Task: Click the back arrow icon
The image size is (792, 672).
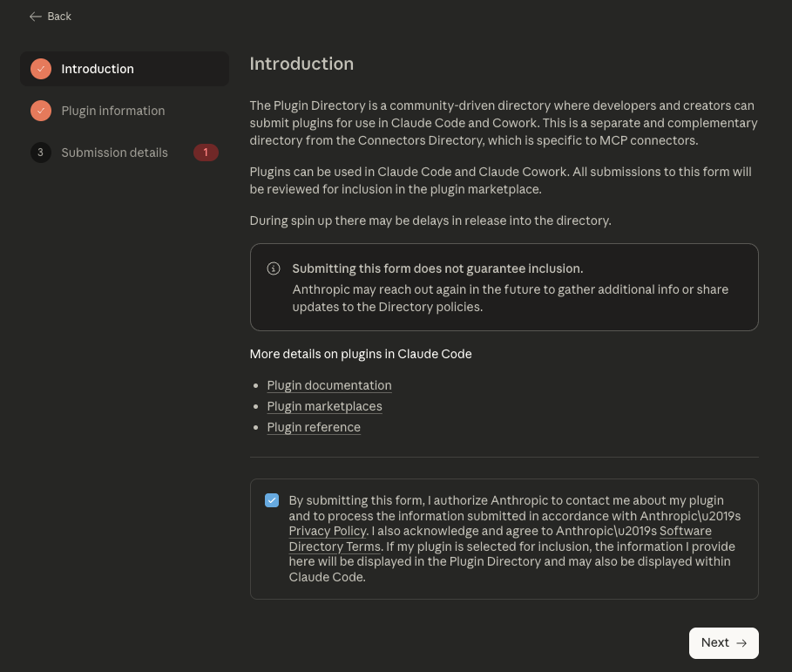Action: pos(35,17)
